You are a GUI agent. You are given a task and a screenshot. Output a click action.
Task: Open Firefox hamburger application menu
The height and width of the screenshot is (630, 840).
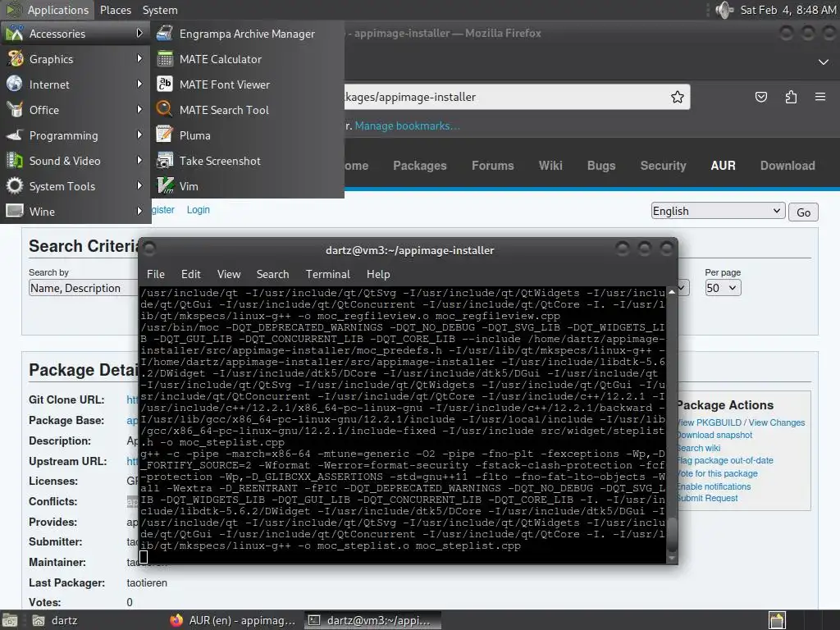tap(820, 97)
